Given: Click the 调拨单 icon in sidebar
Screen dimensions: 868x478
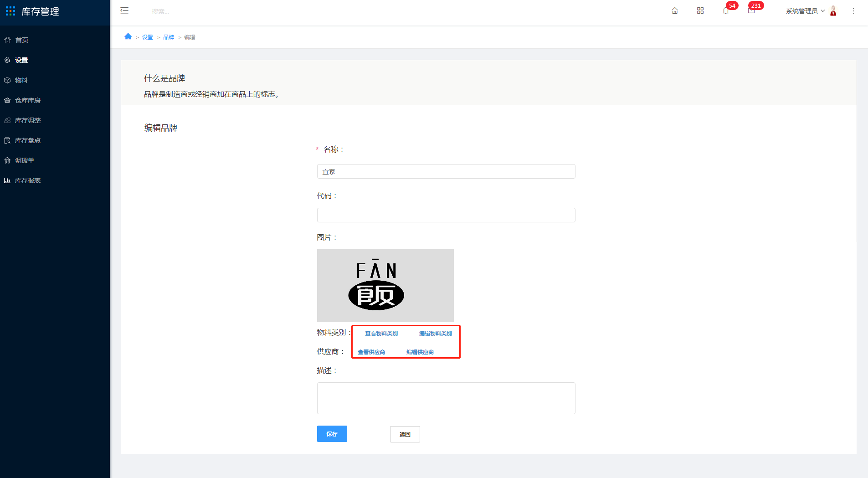Looking at the screenshot, I should coord(7,160).
